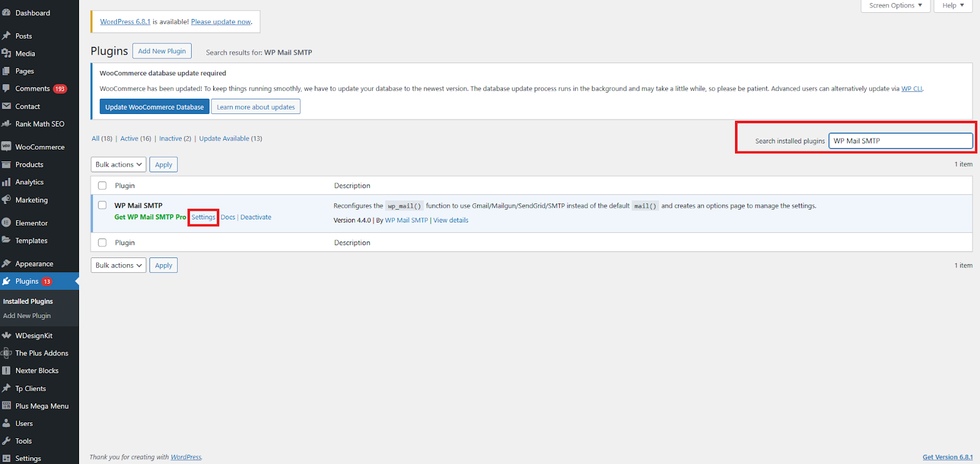Open WP Mail SMTP Settings link

click(x=203, y=217)
